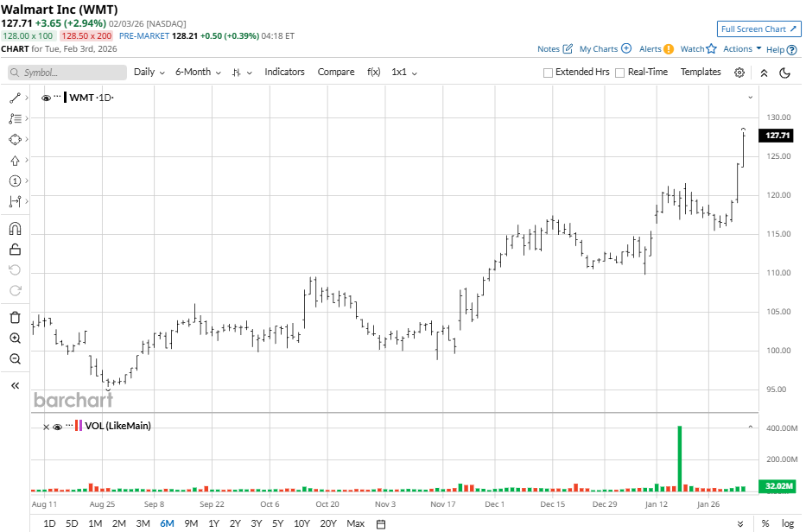Focus the Symbol search field
This screenshot has width=806, height=532.
click(x=67, y=73)
